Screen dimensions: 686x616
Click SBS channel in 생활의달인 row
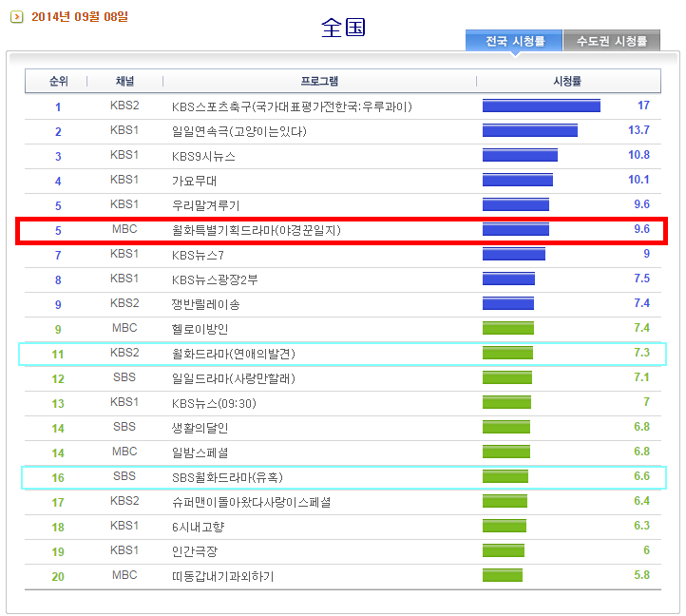124,427
